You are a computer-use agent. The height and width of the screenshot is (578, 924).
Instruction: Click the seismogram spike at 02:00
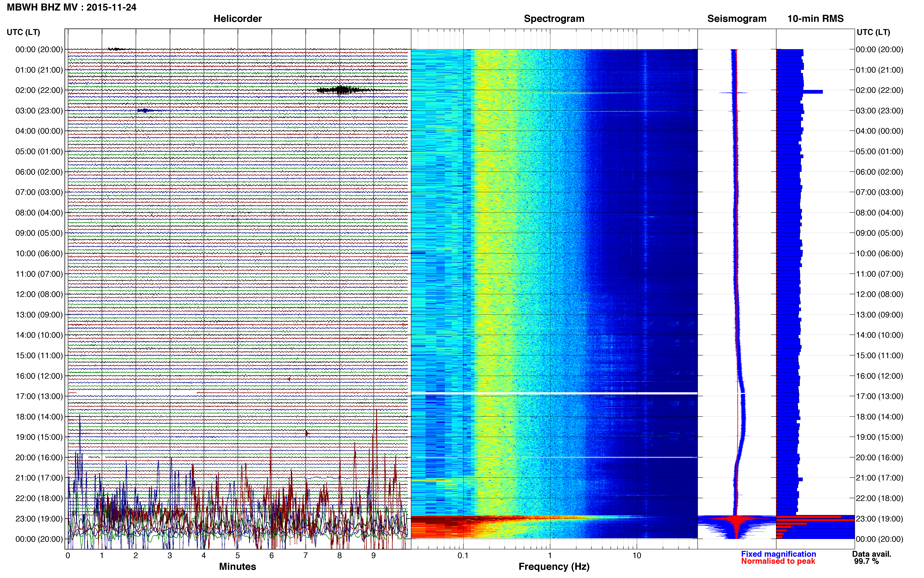(733, 92)
